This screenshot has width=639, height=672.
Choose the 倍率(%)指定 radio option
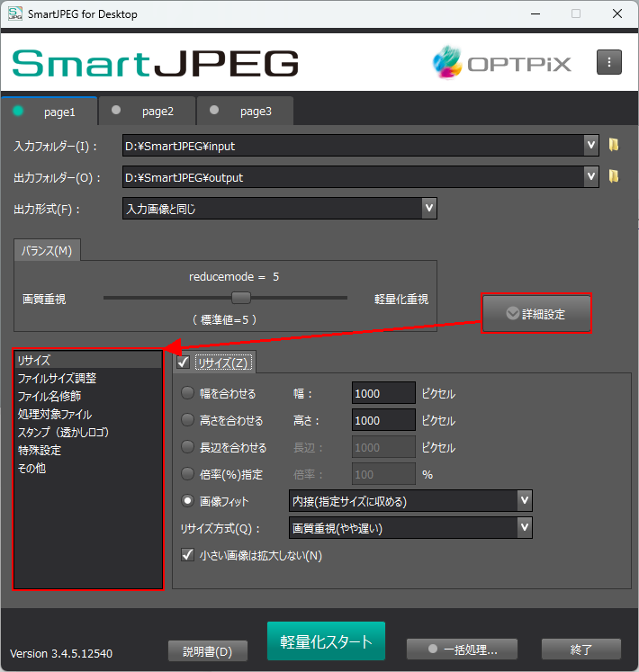click(188, 473)
